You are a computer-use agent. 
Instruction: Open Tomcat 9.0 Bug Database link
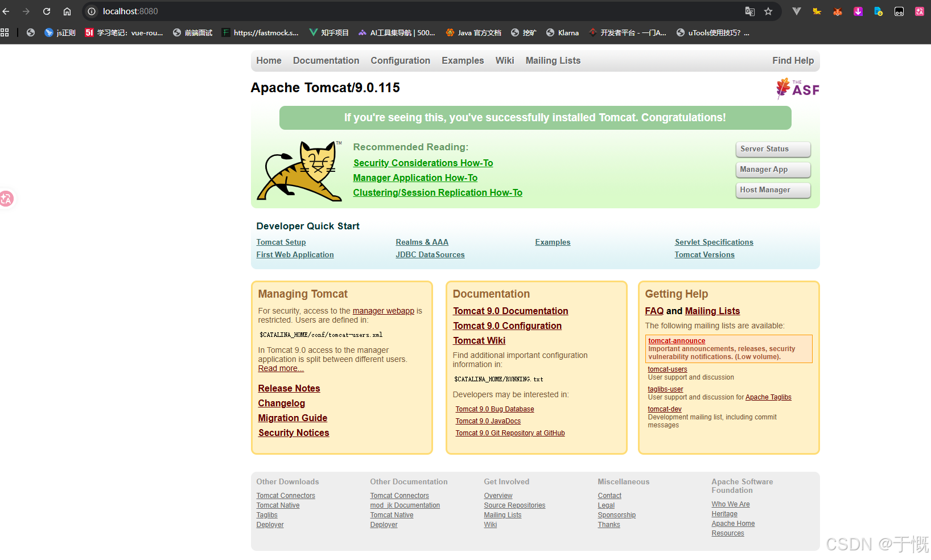[495, 409]
